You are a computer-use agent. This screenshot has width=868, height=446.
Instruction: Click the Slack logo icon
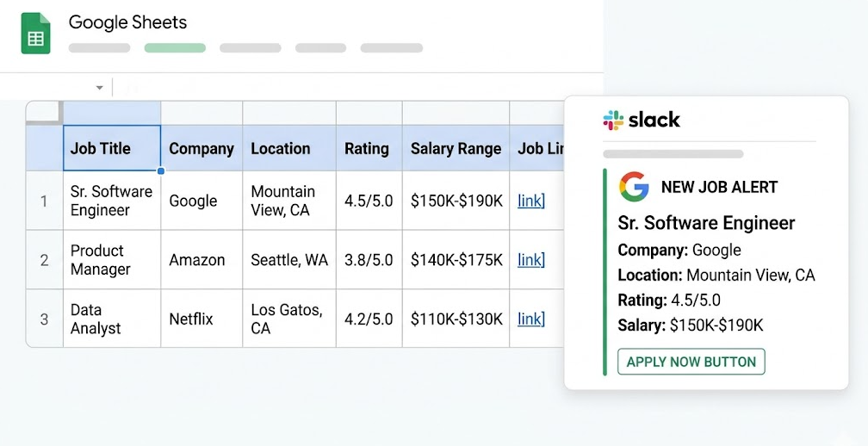(x=613, y=120)
